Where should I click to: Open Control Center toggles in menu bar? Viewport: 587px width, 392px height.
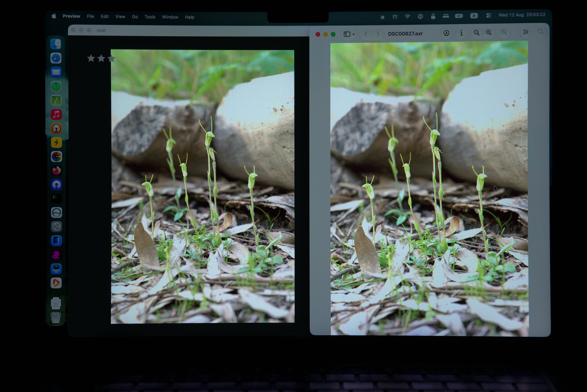tap(489, 15)
